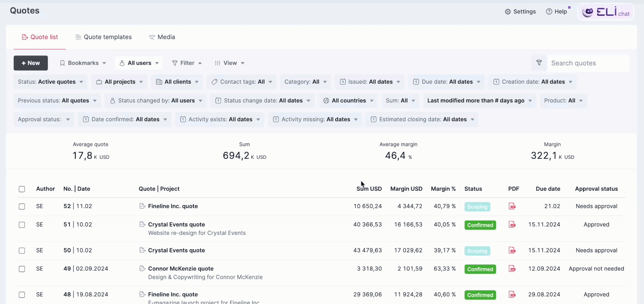This screenshot has height=304, width=644.
Task: Click quote icon beside Crystal Events quote 51
Action: point(142,224)
